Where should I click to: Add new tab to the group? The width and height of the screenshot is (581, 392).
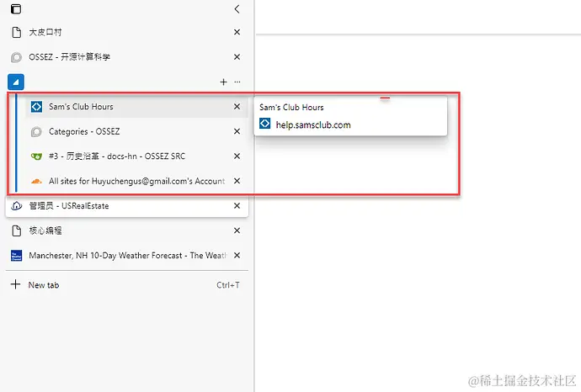click(223, 82)
